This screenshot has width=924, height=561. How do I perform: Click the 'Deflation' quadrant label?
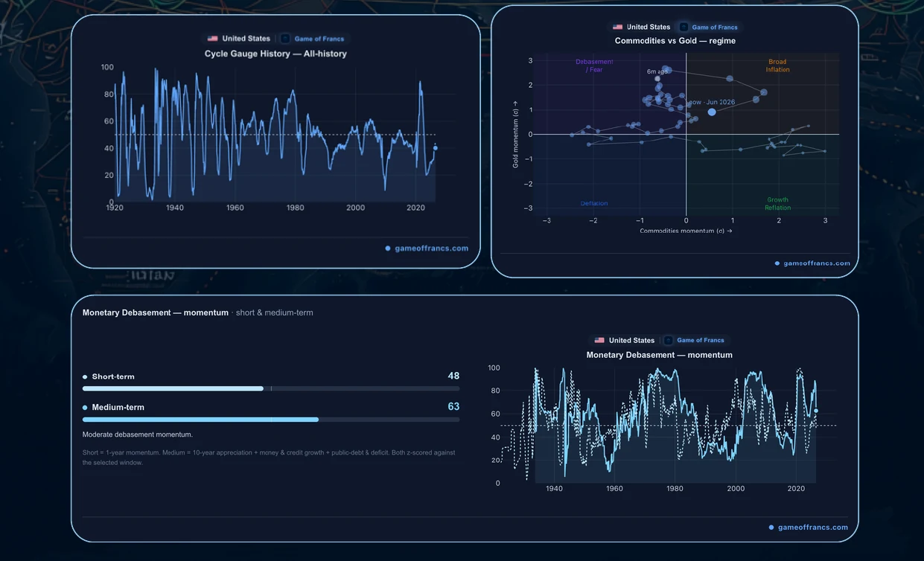point(594,203)
